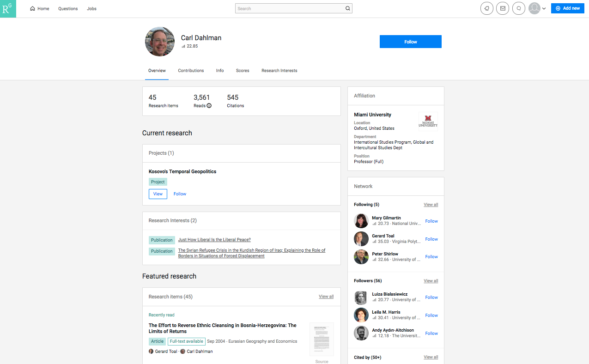The height and width of the screenshot is (364, 589).
Task: Open the notifications bell icon
Action: (486, 8)
